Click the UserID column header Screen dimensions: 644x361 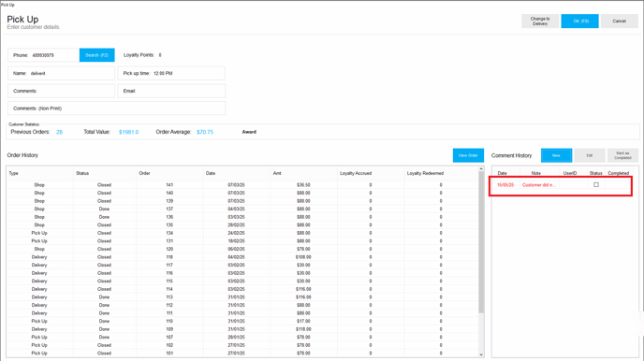(570, 173)
